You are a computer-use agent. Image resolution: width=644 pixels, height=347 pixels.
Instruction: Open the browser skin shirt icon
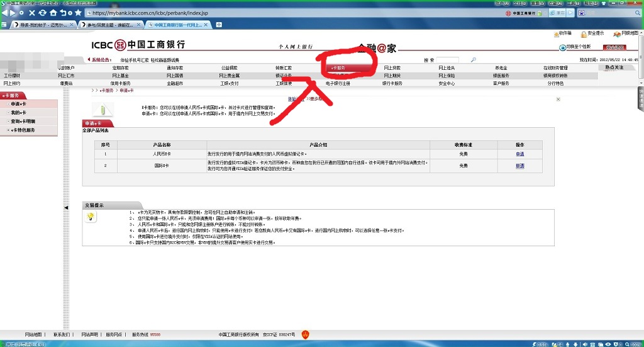[604, 3]
